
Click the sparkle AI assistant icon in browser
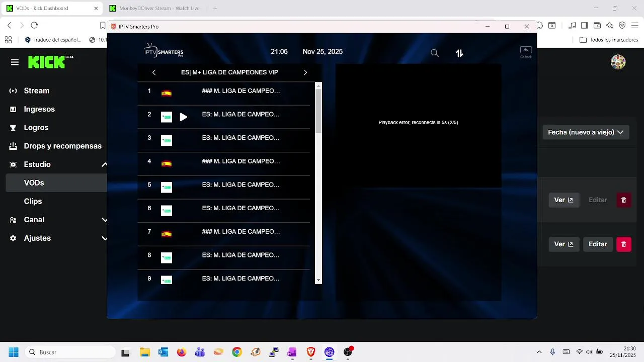610,26
